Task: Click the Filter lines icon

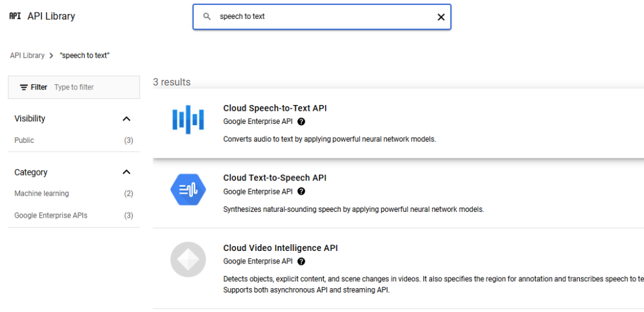Action: pos(24,87)
